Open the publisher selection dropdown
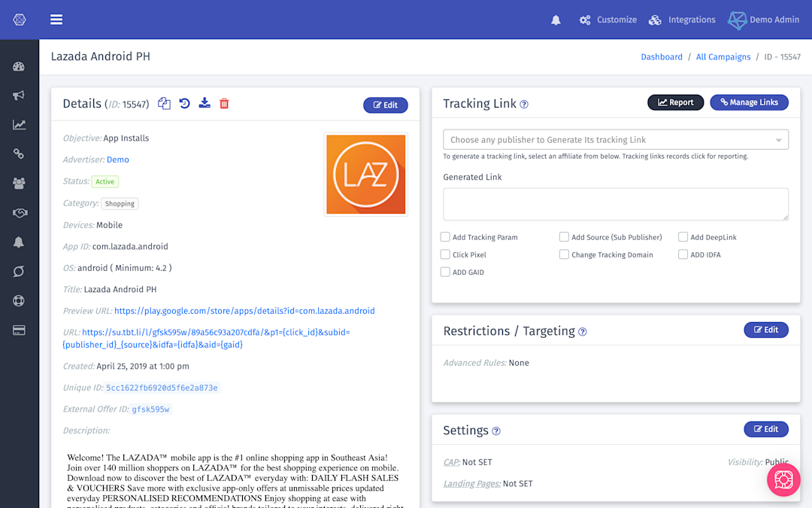Viewport: 812px width, 508px height. [616, 140]
